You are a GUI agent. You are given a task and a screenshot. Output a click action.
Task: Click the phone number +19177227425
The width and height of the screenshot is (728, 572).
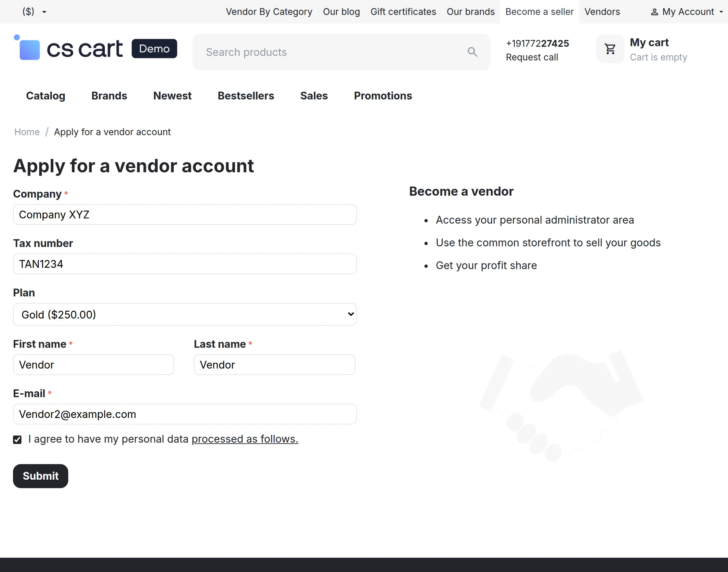point(538,43)
